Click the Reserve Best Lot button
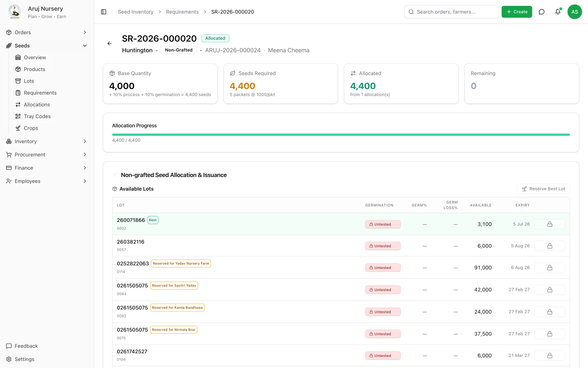This screenshot has width=588, height=368. tap(543, 189)
